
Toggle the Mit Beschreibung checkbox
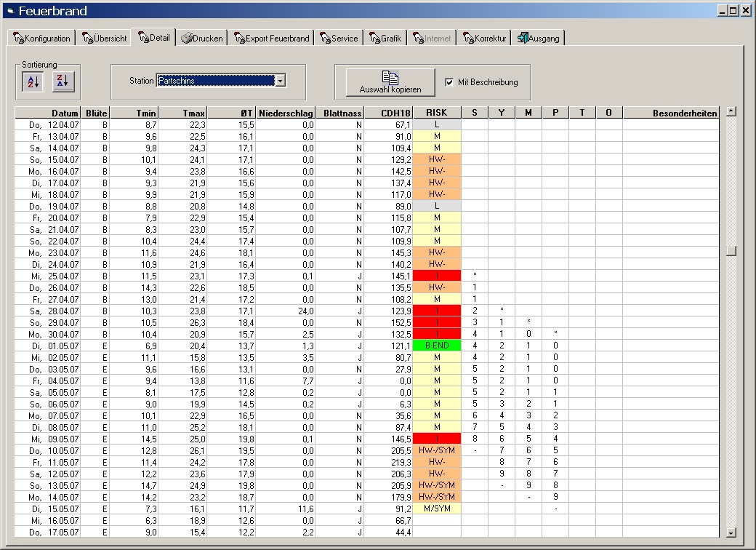tap(449, 82)
